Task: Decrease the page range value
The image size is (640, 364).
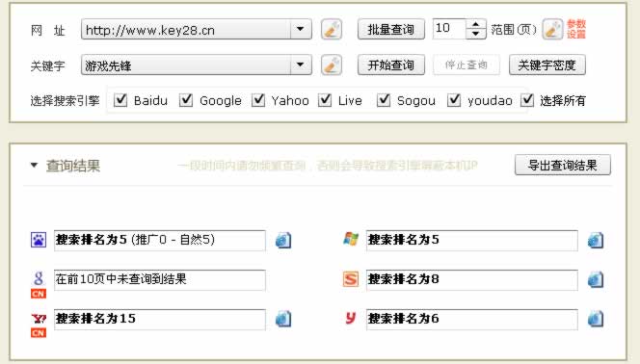Action: (x=475, y=34)
